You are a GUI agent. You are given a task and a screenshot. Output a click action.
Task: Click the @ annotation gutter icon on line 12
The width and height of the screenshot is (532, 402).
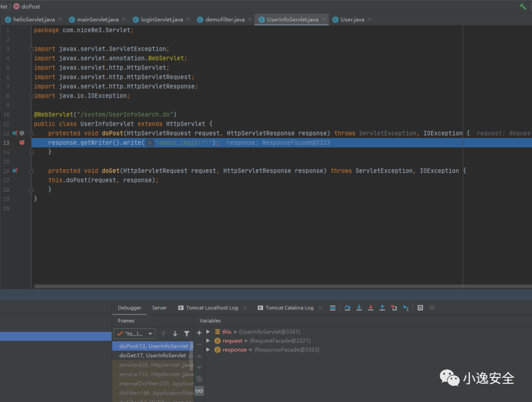point(22,134)
